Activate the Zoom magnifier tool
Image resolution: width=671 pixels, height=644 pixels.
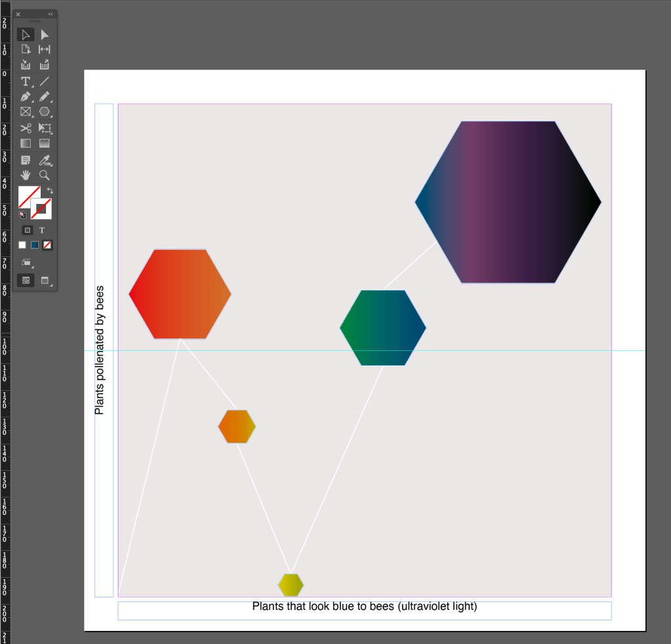[x=45, y=175]
